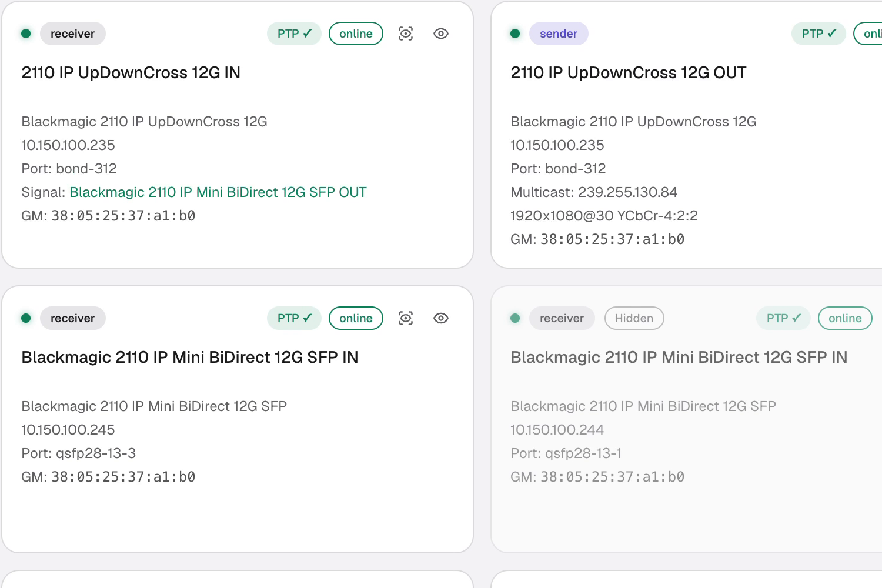The image size is (882, 588).
Task: Click Port: bond-312 on UpDownCross 12G IN card
Action: point(69,169)
